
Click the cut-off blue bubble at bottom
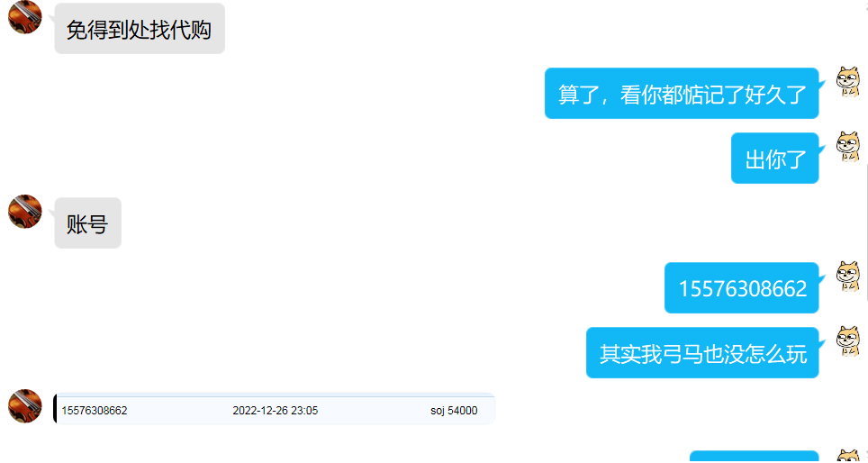(754, 457)
